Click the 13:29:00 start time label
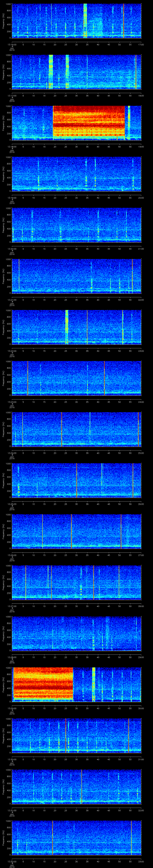Screen dimensions: 153x868 pyautogui.click(x=12, y=708)
